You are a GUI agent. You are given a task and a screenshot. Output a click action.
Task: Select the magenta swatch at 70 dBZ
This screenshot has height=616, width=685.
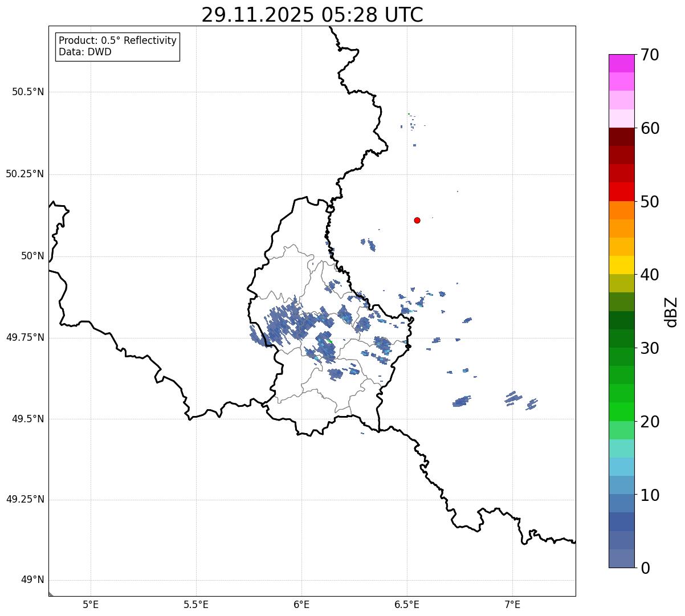pyautogui.click(x=621, y=63)
